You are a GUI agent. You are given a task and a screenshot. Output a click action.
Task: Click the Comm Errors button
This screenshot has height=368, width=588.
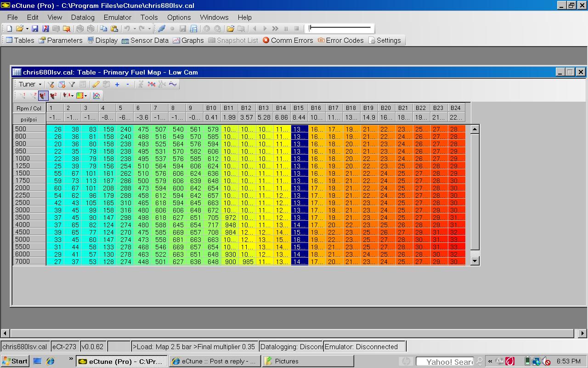coord(288,40)
